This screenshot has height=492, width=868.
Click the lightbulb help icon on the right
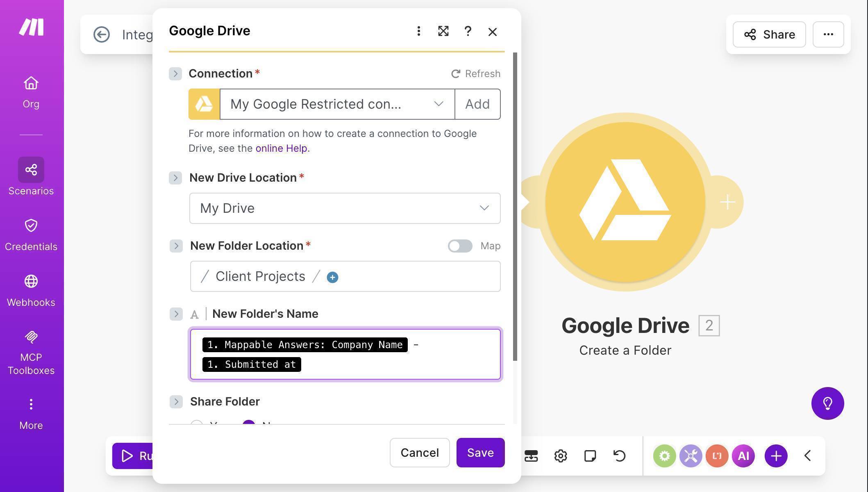pyautogui.click(x=829, y=403)
